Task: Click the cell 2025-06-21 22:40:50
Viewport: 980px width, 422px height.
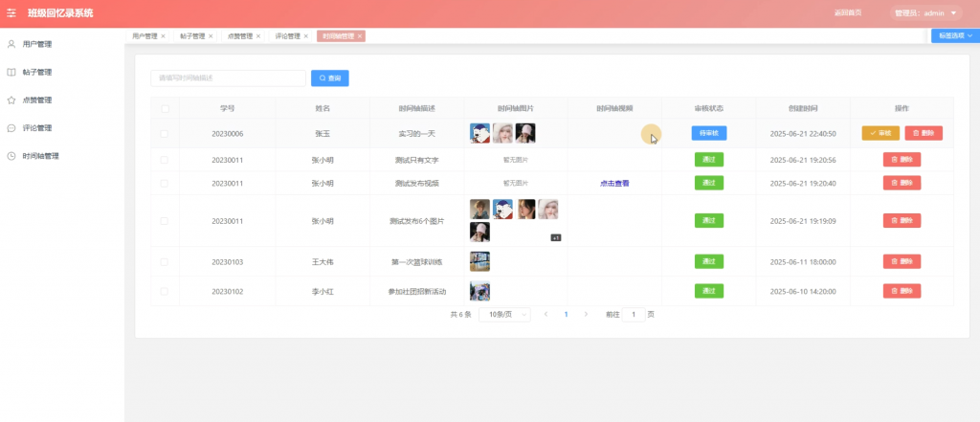Action: pos(803,134)
